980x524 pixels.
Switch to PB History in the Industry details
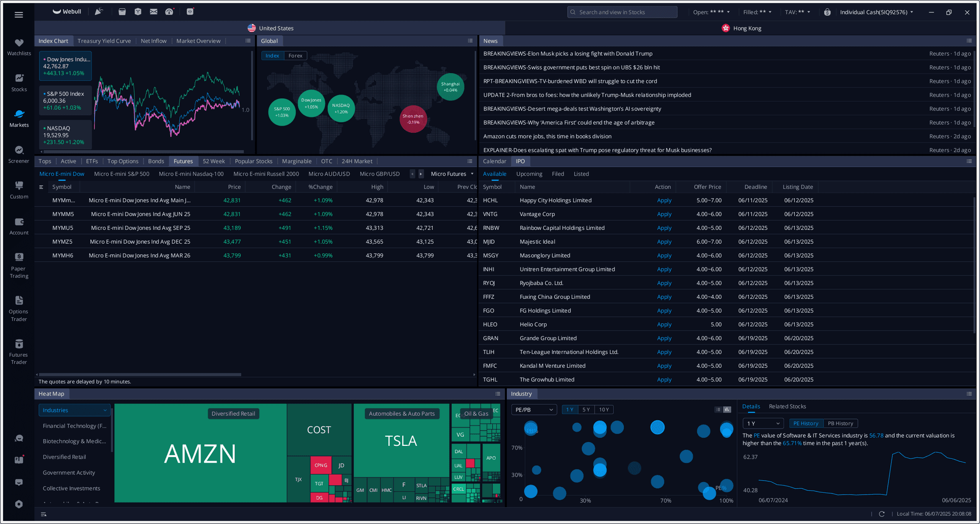pos(840,423)
